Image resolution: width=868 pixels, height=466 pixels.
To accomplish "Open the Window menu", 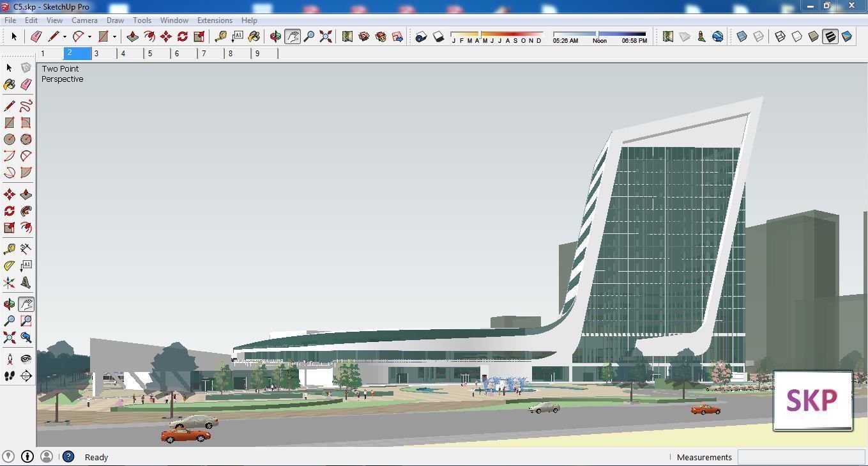I will click(x=174, y=20).
